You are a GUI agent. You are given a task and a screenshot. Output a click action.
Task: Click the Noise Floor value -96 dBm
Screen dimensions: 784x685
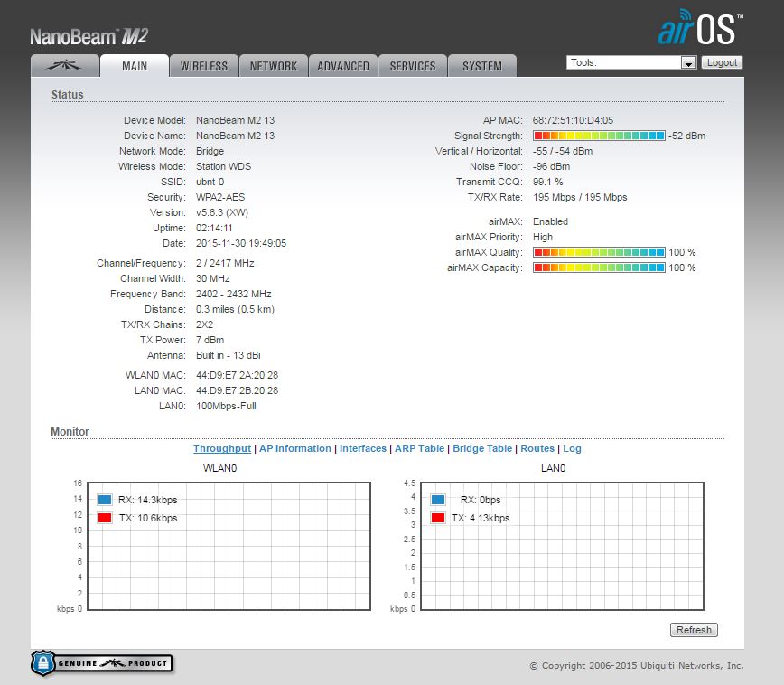click(551, 166)
